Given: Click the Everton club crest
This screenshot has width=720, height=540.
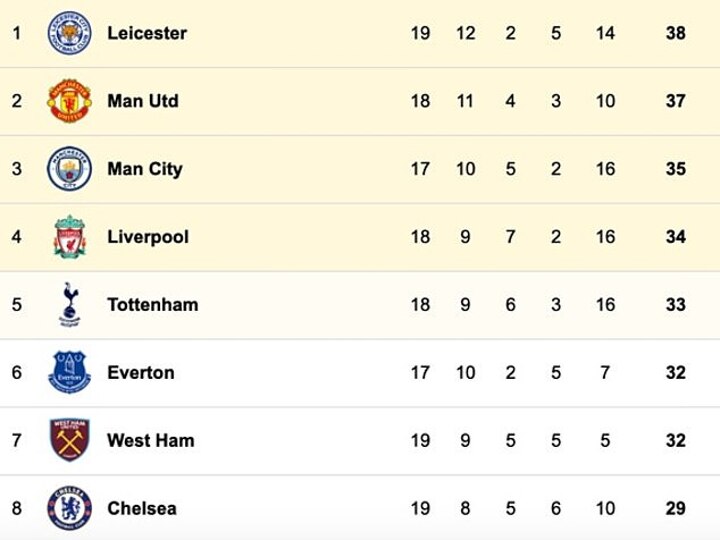Looking at the screenshot, I should tap(69, 372).
